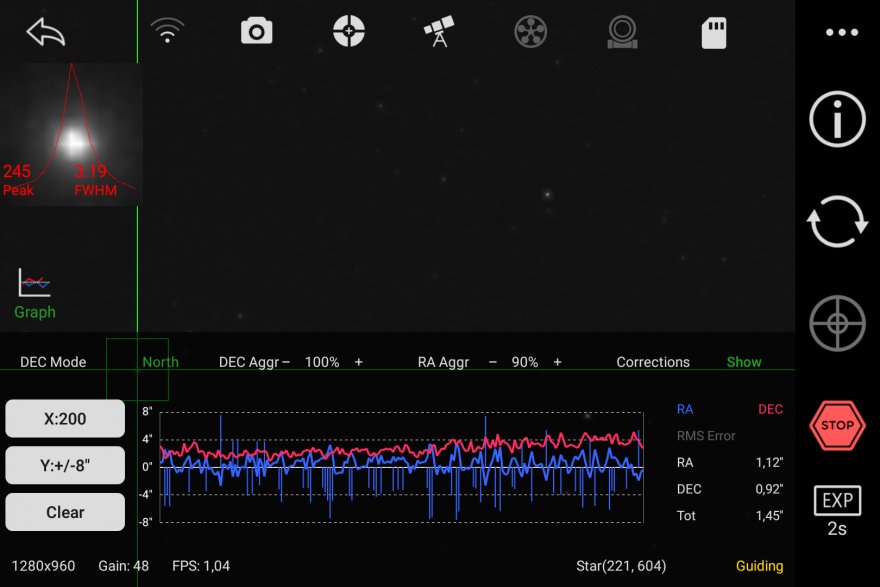
Task: Toggle the Graph display
Action: [35, 294]
